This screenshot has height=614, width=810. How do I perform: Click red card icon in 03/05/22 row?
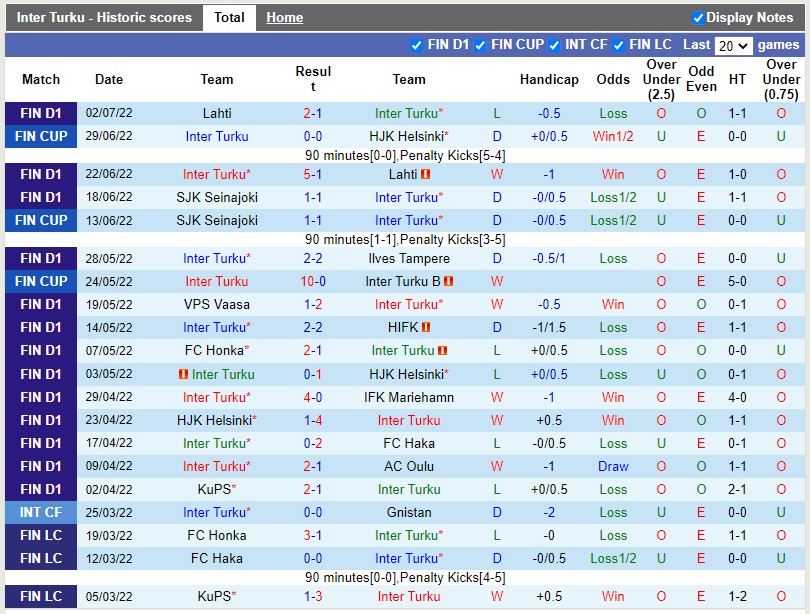click(x=183, y=374)
